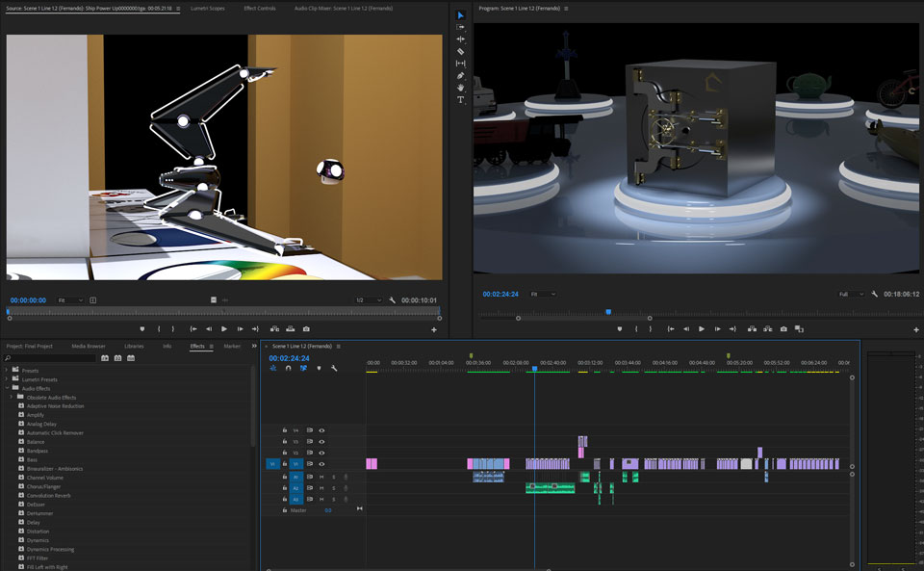Enable timeline Snap magnet icon
This screenshot has width=924, height=571.
click(x=288, y=368)
